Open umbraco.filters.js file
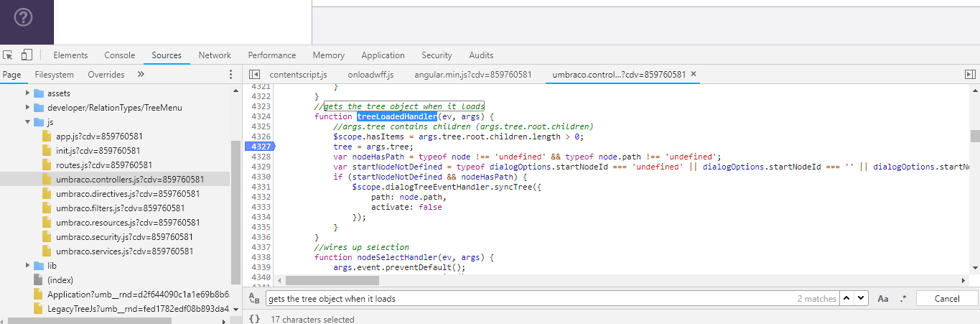980x324 pixels. 121,208
